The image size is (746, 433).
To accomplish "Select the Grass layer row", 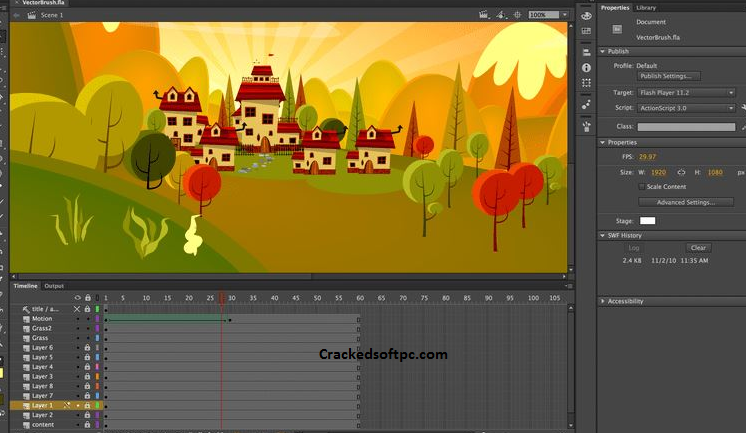I will [x=56, y=338].
